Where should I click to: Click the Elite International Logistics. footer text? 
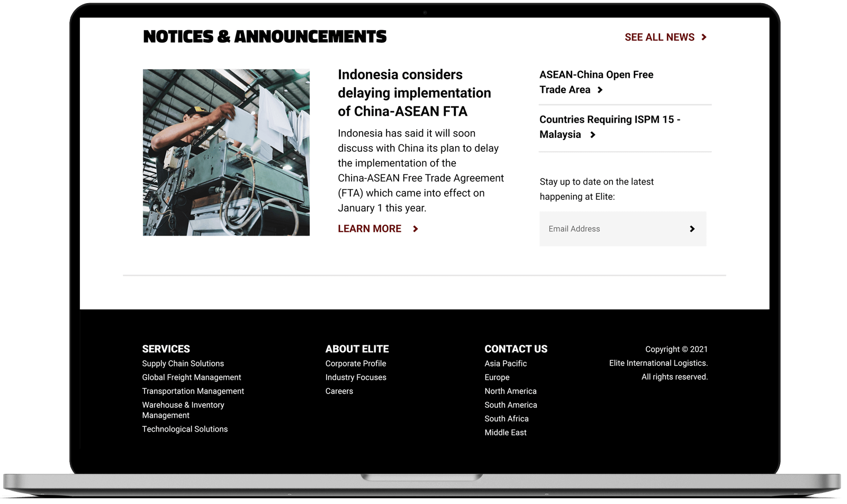coord(659,363)
